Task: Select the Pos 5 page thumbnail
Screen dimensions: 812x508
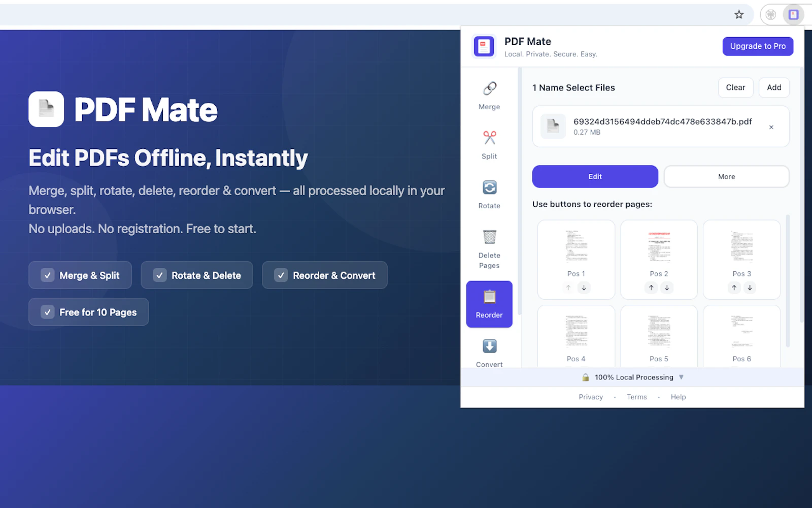Action: tap(659, 331)
